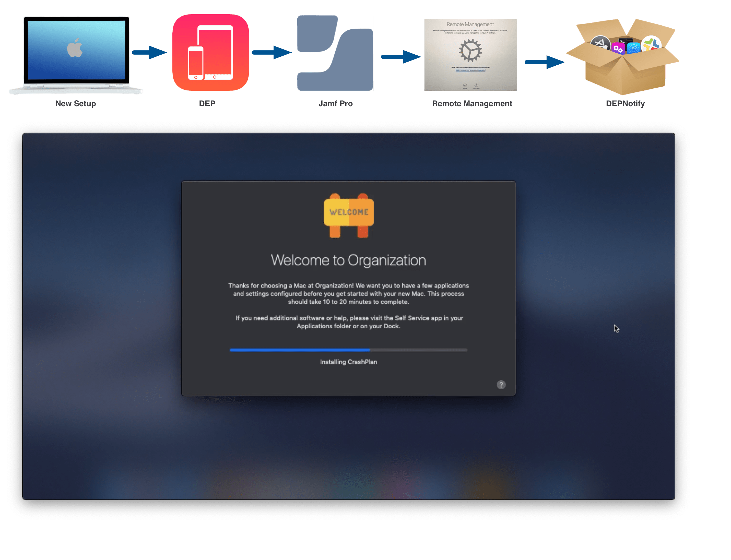This screenshot has height=560, width=731.
Task: Click the blue installation progress bar
Action: (348, 350)
